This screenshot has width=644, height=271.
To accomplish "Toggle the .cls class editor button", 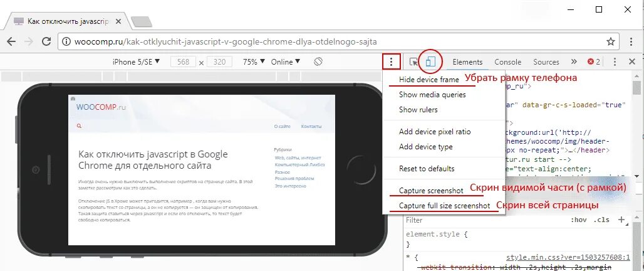I will coord(601,220).
